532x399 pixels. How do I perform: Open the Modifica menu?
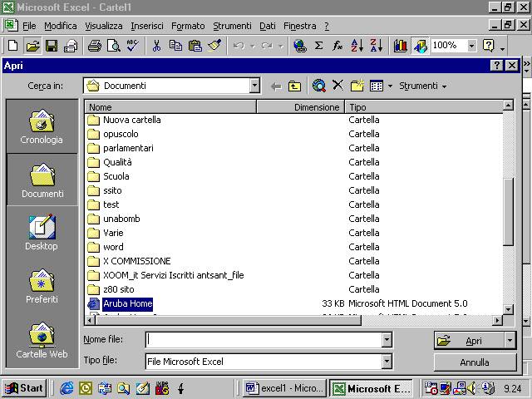61,26
